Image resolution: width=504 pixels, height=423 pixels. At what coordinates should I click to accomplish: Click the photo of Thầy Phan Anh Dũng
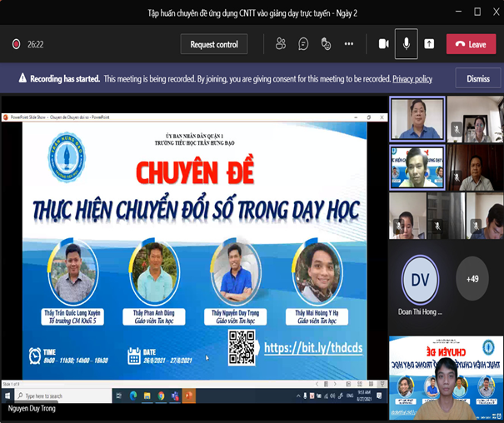[154, 272]
